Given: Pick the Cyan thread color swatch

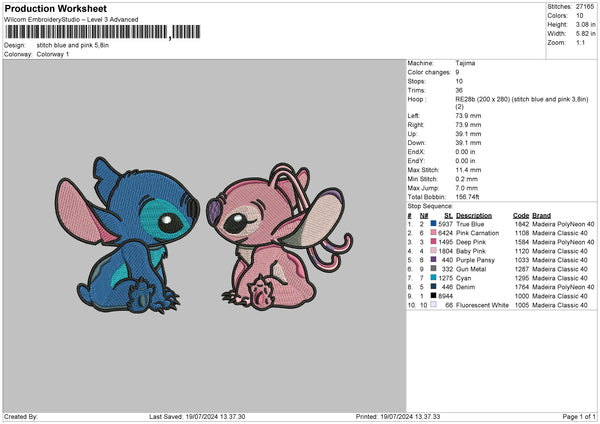Looking at the screenshot, I should coord(434,278).
